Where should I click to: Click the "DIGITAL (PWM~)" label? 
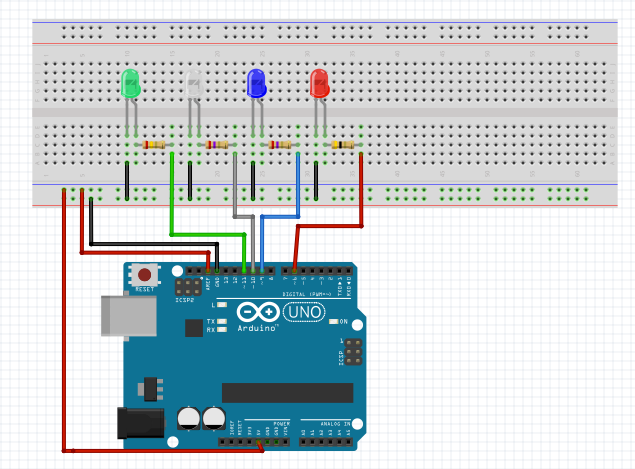(x=307, y=294)
